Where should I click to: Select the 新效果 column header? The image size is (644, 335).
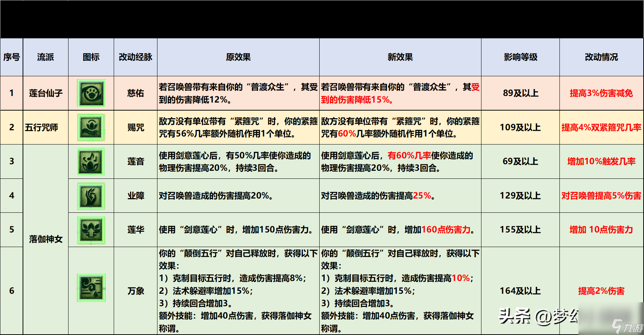[x=400, y=57]
